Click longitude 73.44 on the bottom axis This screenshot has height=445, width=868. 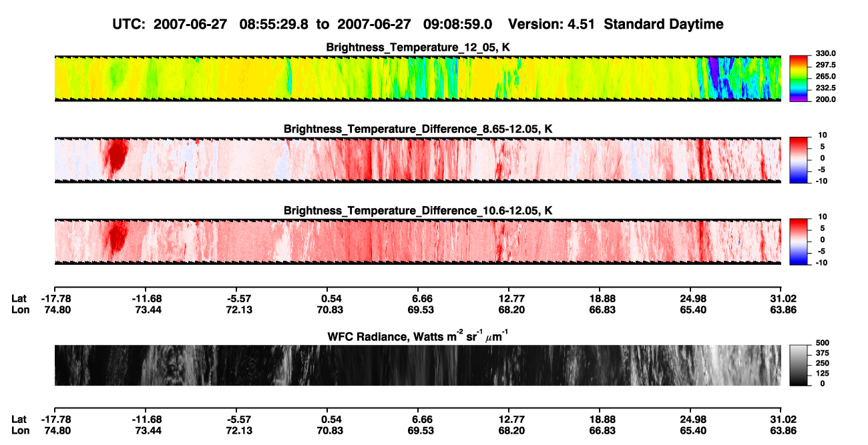point(148,430)
